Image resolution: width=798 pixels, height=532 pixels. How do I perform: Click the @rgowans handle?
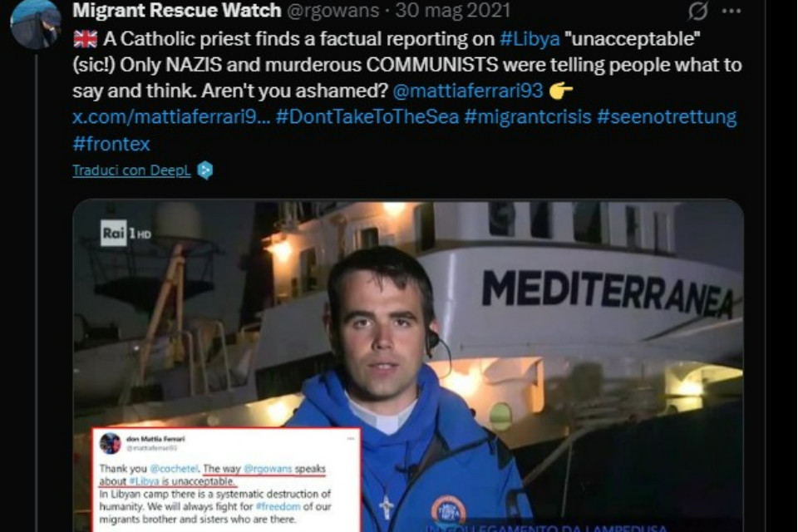point(332,11)
